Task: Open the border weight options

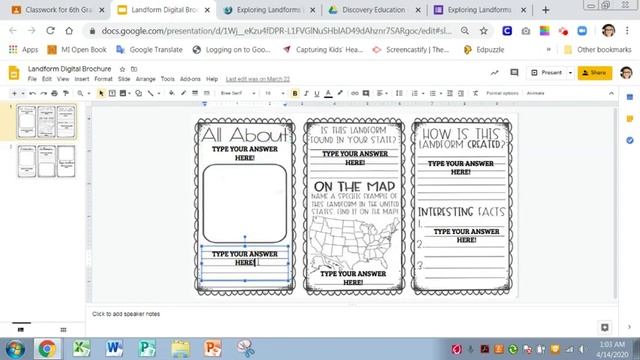Action: [x=195, y=93]
